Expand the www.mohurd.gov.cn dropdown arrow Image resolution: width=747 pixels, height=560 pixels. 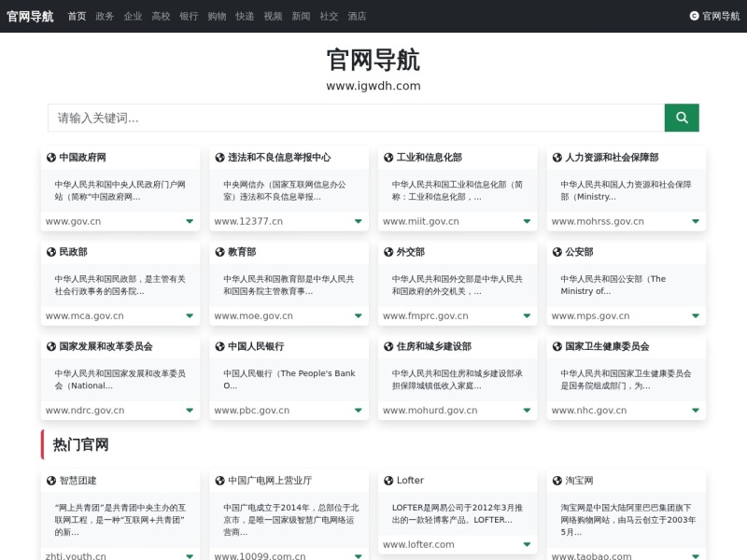pos(527,410)
